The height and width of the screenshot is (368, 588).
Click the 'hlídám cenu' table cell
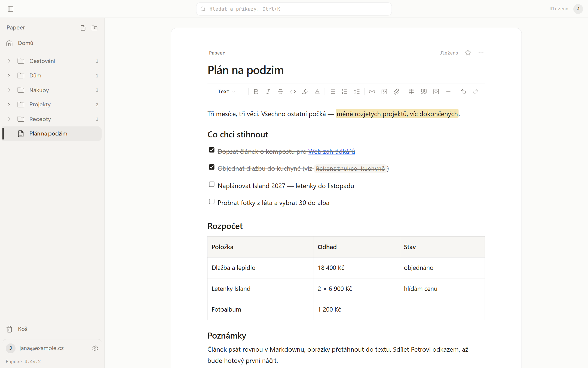coord(442,289)
